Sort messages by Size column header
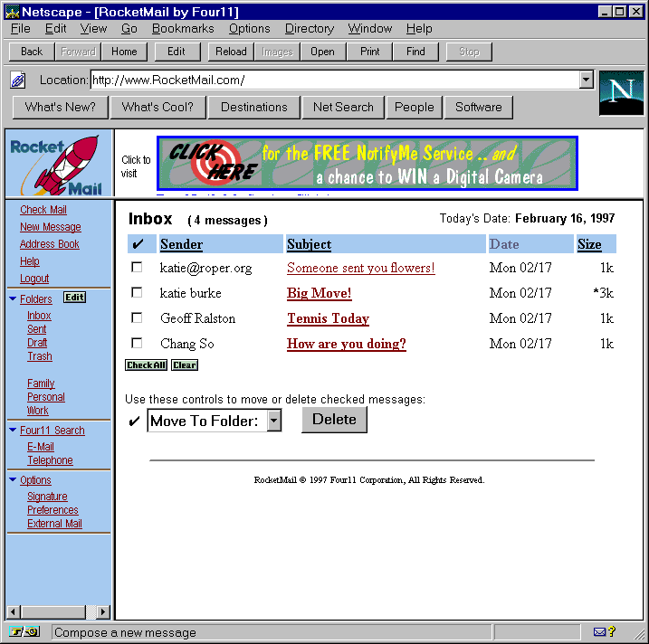649x644 pixels. 589,244
